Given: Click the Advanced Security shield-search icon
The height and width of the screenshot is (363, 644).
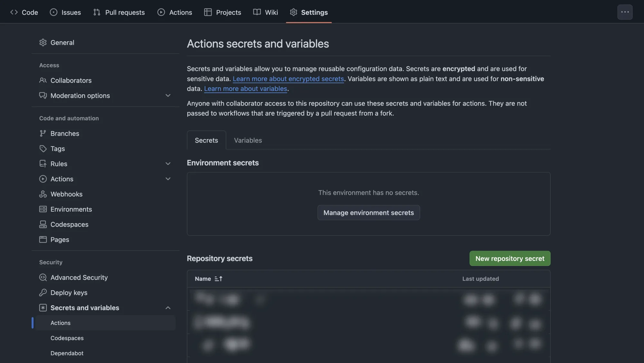Looking at the screenshot, I should [43, 277].
